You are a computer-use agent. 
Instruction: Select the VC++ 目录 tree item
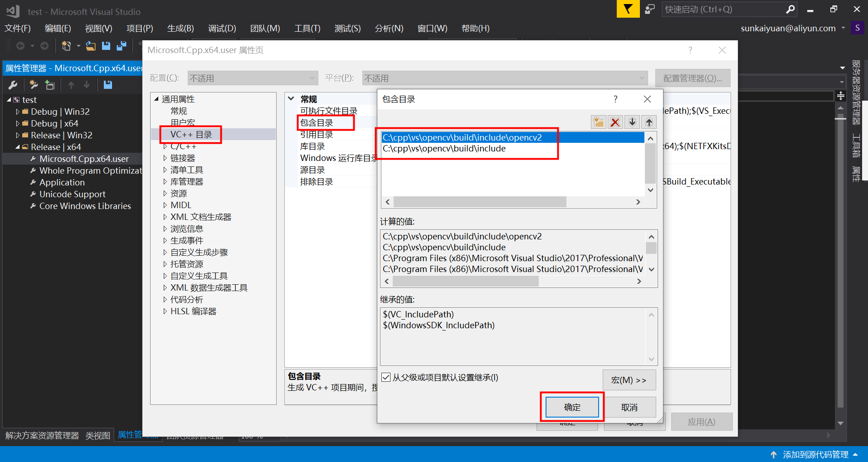pyautogui.click(x=191, y=135)
